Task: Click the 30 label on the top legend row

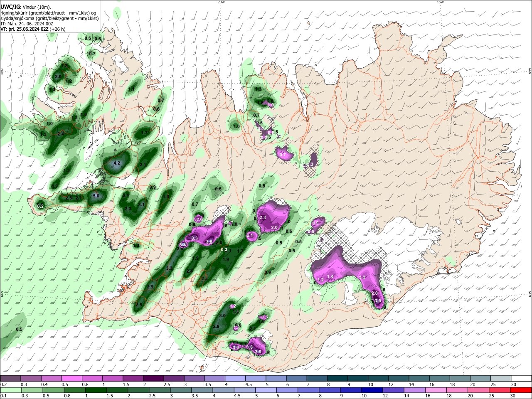Action: [513, 384]
